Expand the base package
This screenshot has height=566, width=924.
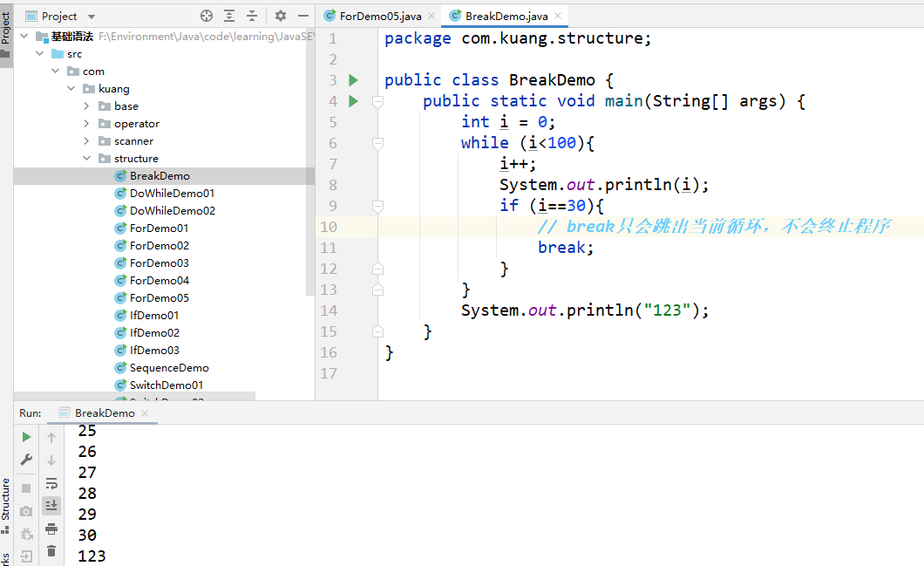coord(86,106)
